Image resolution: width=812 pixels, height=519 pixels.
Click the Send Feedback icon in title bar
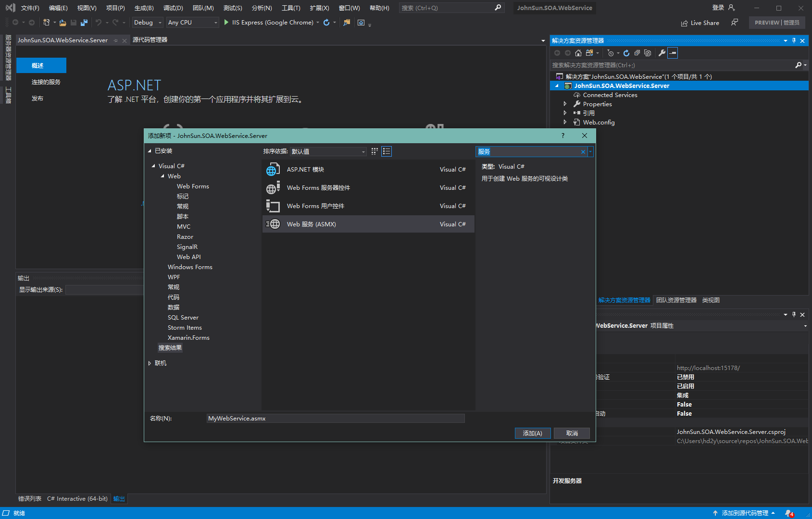click(x=734, y=23)
